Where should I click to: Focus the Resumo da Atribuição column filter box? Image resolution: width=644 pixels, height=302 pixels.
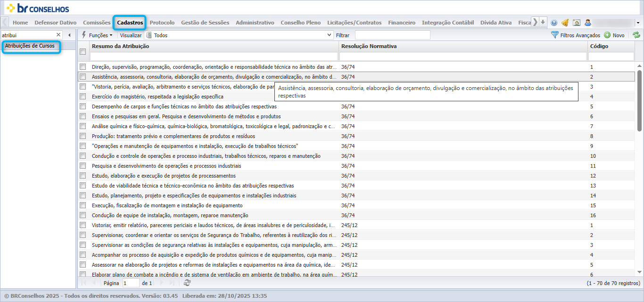click(214, 56)
